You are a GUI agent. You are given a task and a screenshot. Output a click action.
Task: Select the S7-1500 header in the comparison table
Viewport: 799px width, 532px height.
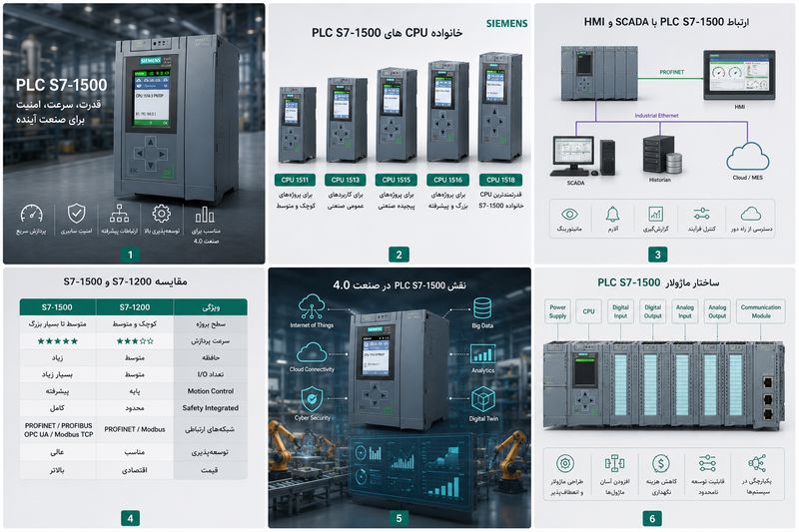click(57, 307)
